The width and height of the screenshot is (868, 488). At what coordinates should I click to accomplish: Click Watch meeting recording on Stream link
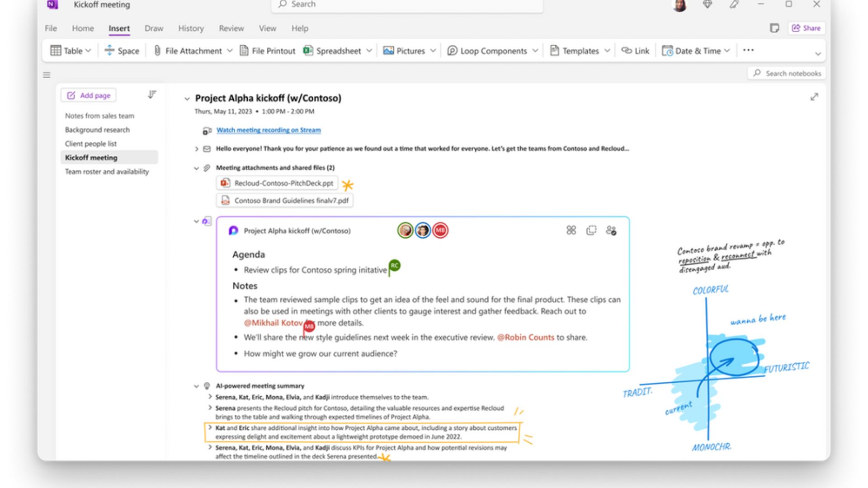pos(268,130)
